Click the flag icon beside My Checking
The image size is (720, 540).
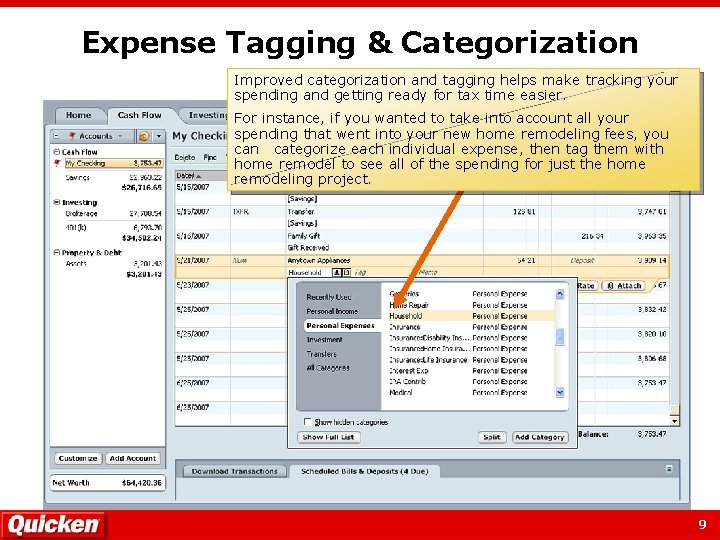tap(57, 163)
